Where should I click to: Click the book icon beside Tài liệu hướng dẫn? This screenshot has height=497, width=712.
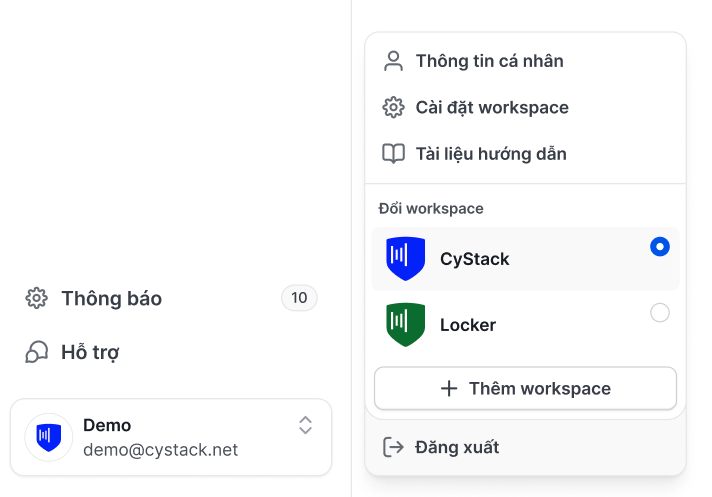pyautogui.click(x=393, y=154)
